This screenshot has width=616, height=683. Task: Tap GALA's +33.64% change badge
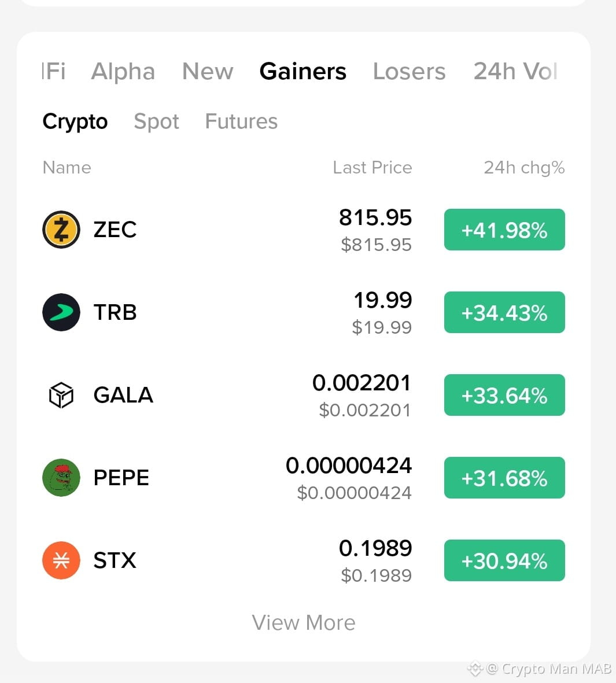pos(504,395)
